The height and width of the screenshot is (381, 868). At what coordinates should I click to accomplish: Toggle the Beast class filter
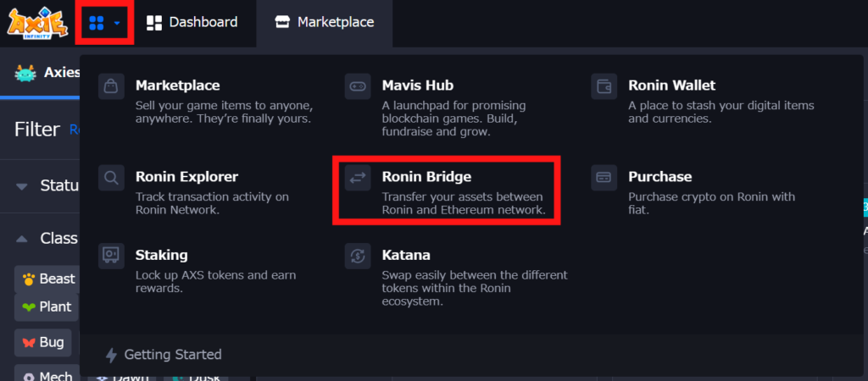click(48, 279)
